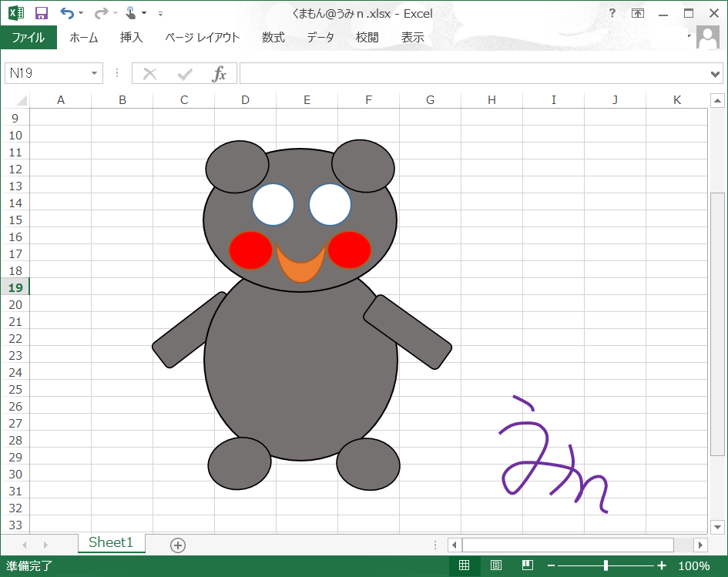Select row 9 header
The height and width of the screenshot is (577, 728).
click(15, 118)
